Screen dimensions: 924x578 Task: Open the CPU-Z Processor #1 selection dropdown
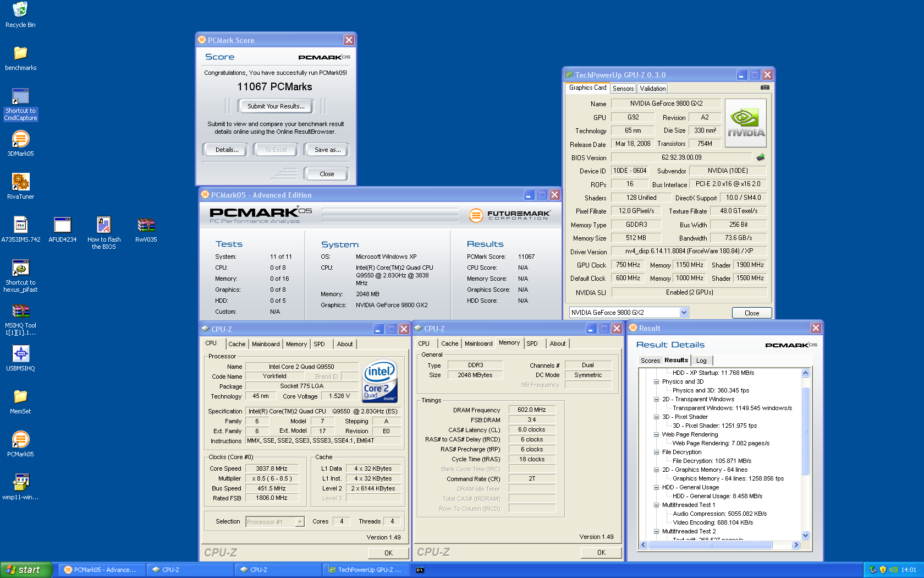tap(300, 522)
